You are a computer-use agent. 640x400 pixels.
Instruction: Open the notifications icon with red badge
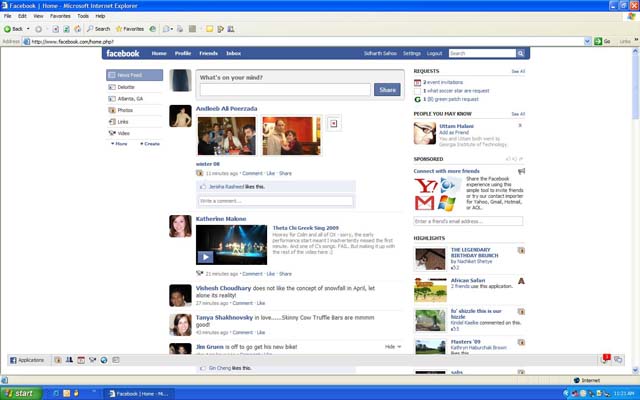pyautogui.click(x=606, y=359)
